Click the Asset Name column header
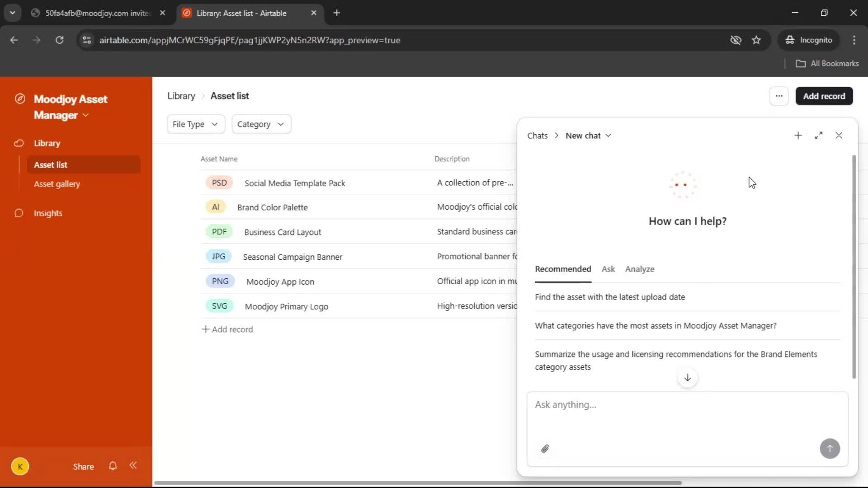 pos(219,159)
